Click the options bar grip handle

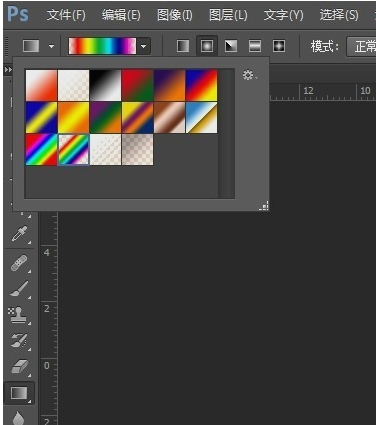pos(7,46)
